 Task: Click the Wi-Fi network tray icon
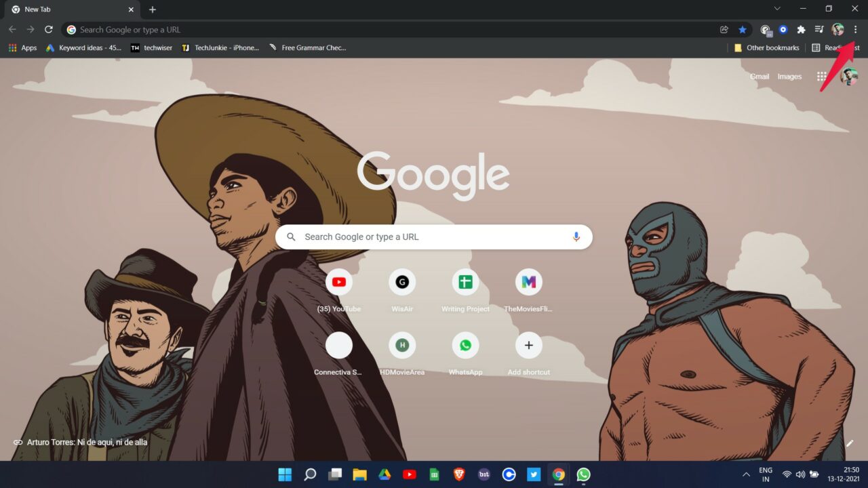(787, 474)
